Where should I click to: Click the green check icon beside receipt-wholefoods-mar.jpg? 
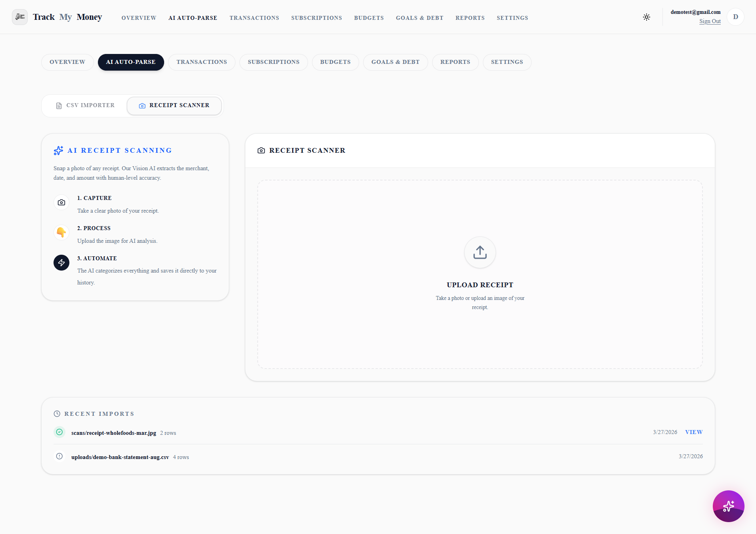pos(59,432)
